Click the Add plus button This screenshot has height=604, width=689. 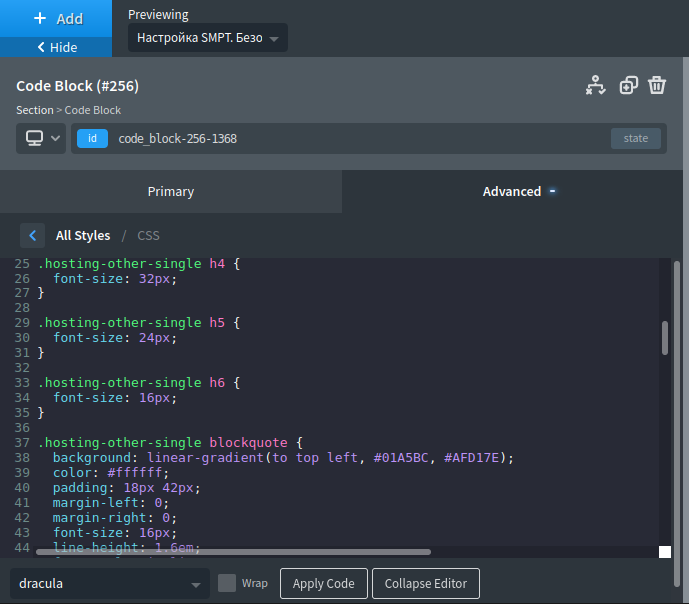pyautogui.click(x=56, y=18)
